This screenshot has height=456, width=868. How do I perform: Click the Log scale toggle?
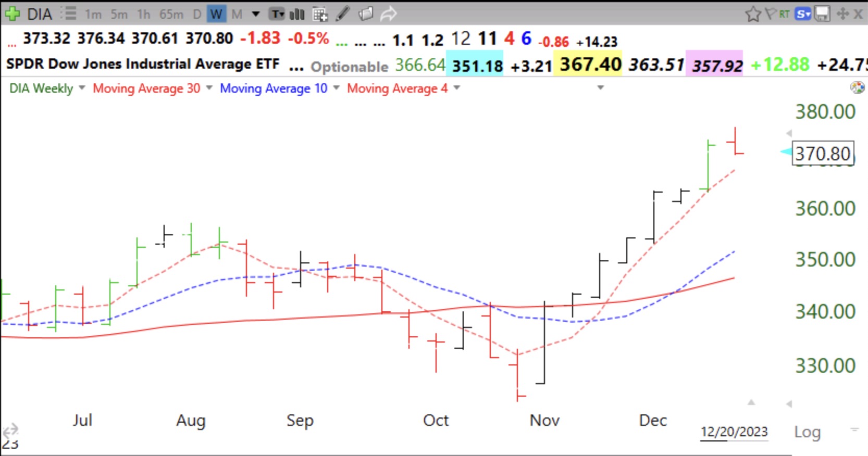[x=807, y=432]
